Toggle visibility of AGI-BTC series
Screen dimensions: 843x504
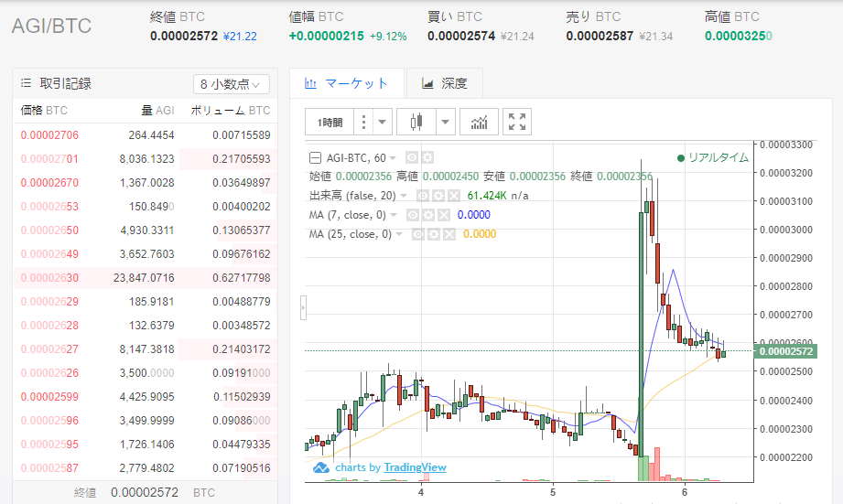pos(412,157)
